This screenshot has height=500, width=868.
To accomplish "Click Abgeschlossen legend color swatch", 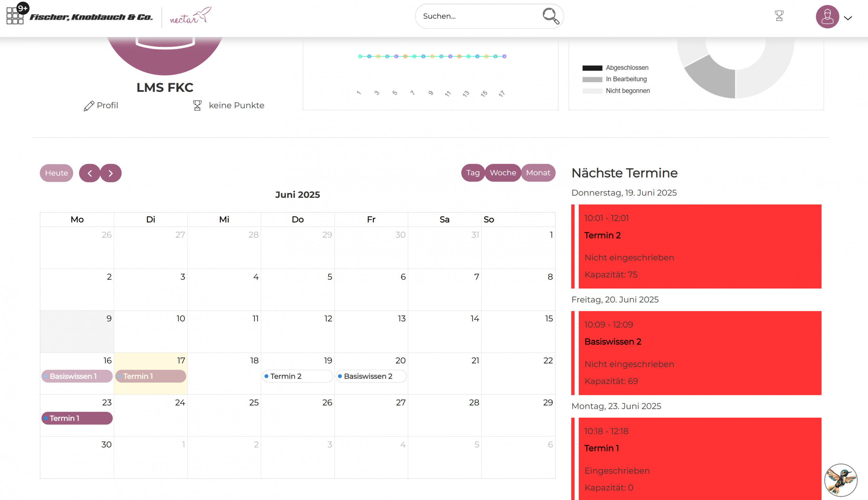I will (592, 68).
